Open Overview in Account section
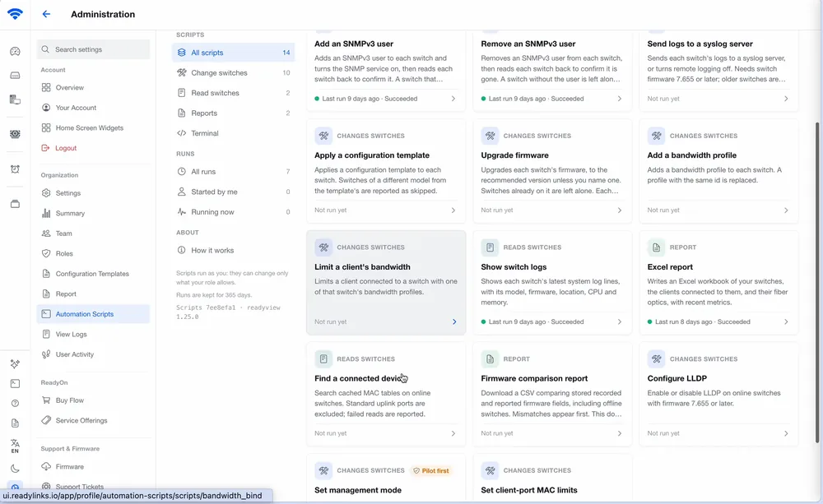 [94, 88]
